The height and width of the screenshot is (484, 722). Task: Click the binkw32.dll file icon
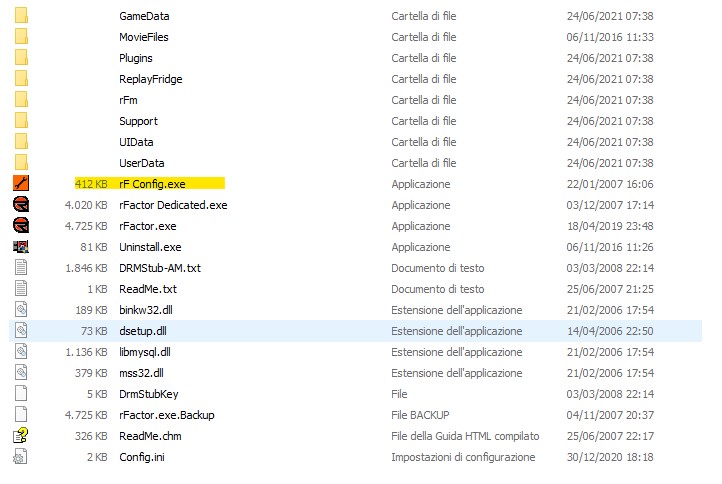[21, 309]
